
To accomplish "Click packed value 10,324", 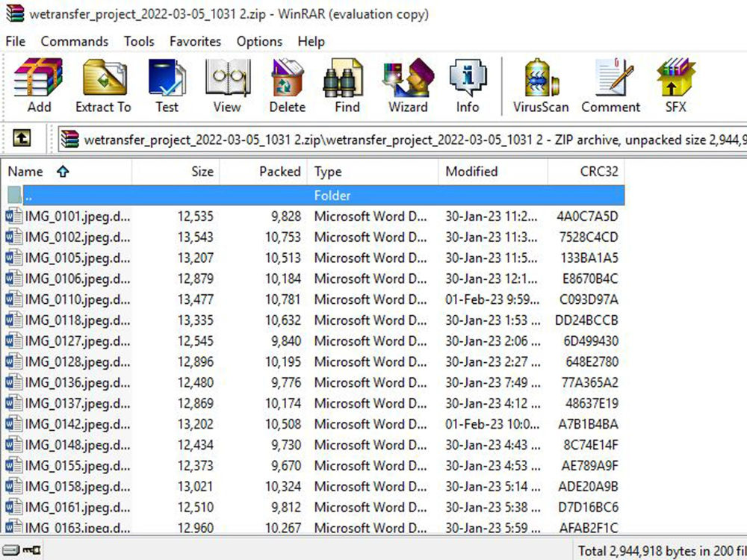I will point(283,487).
